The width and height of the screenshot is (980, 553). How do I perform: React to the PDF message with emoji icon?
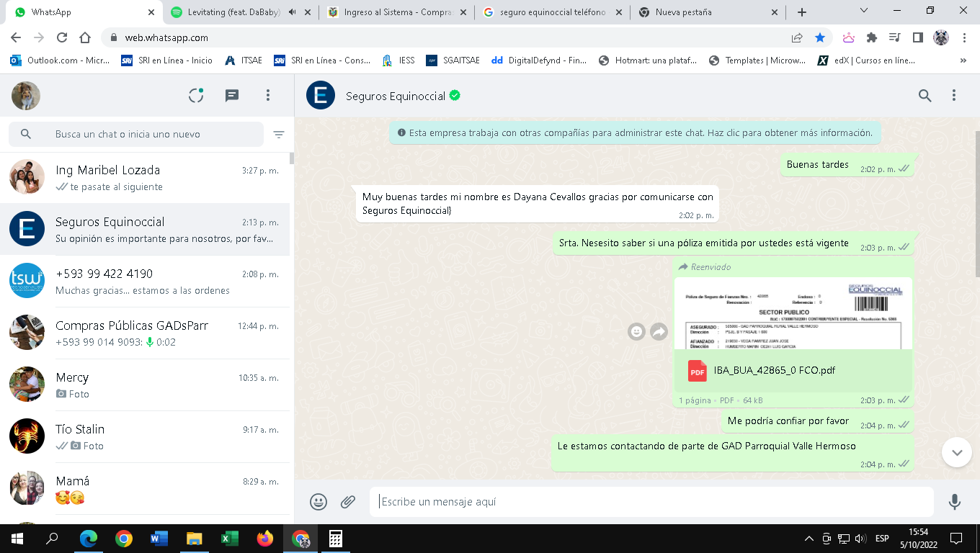pos(636,331)
